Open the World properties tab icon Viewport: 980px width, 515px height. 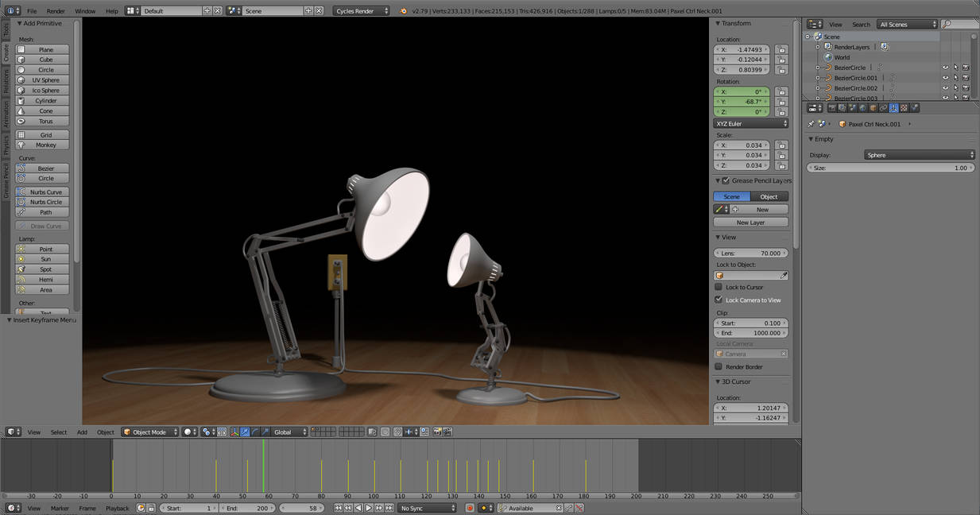pyautogui.click(x=863, y=108)
